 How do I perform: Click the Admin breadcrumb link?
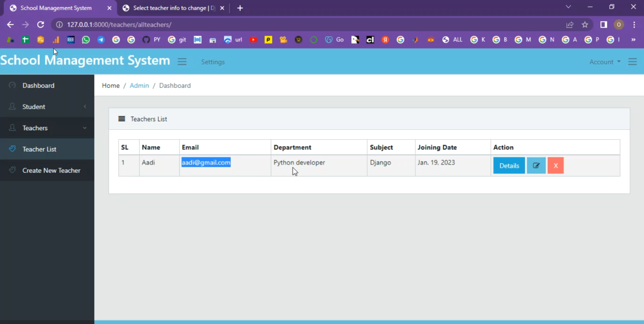(x=139, y=86)
